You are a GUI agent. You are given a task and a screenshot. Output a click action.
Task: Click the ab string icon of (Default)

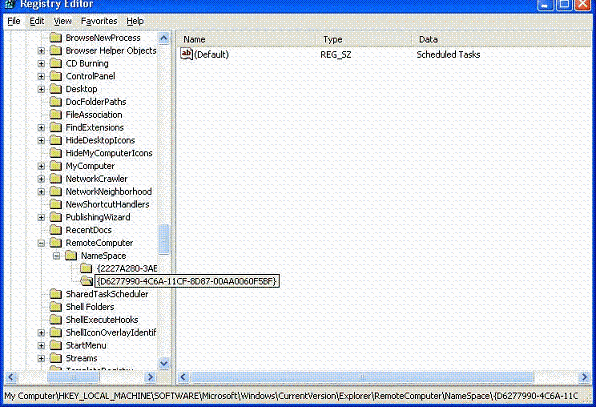coord(186,54)
